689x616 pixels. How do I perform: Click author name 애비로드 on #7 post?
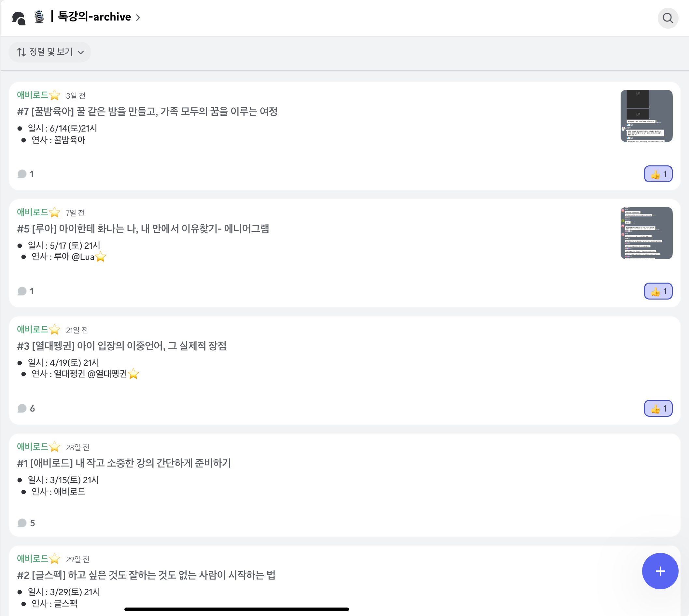(x=33, y=95)
